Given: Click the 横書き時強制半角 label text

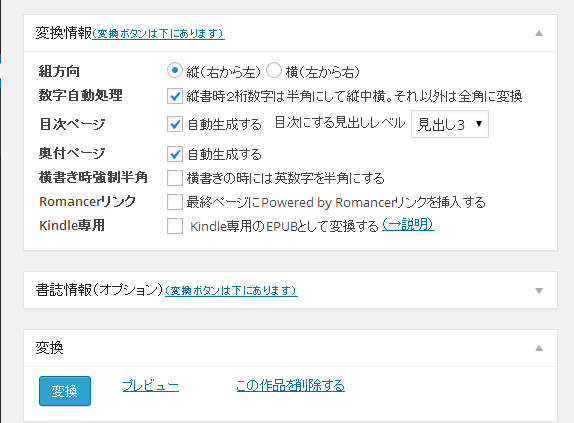Looking at the screenshot, I should (93, 177).
